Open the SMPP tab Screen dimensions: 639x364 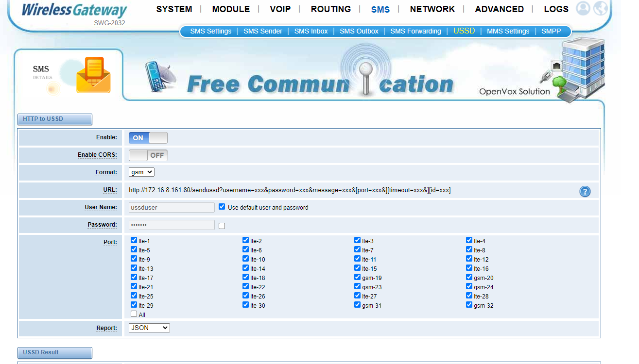pos(551,31)
